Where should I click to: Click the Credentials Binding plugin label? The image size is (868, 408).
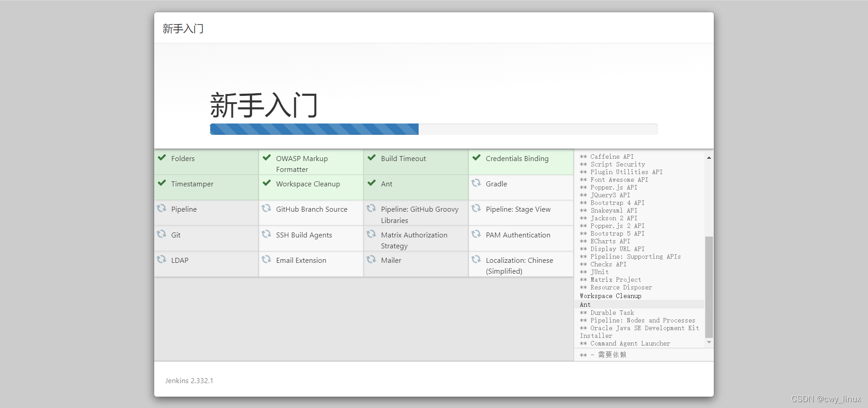click(x=517, y=159)
